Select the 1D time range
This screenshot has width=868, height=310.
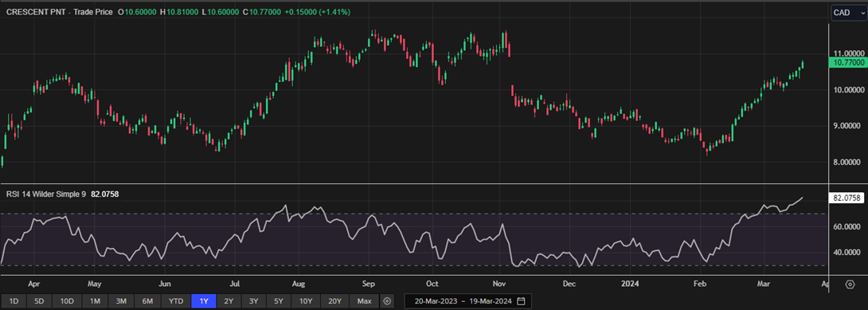(14, 301)
